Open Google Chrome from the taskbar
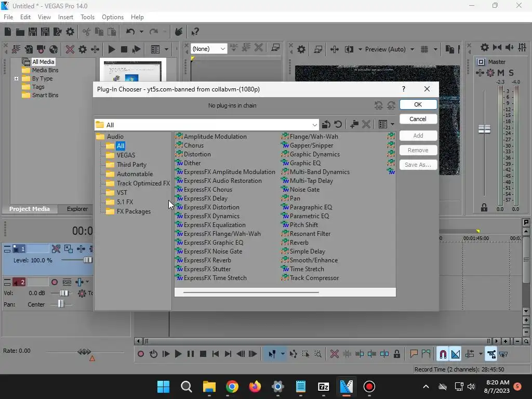This screenshot has height=399, width=532. [x=232, y=387]
